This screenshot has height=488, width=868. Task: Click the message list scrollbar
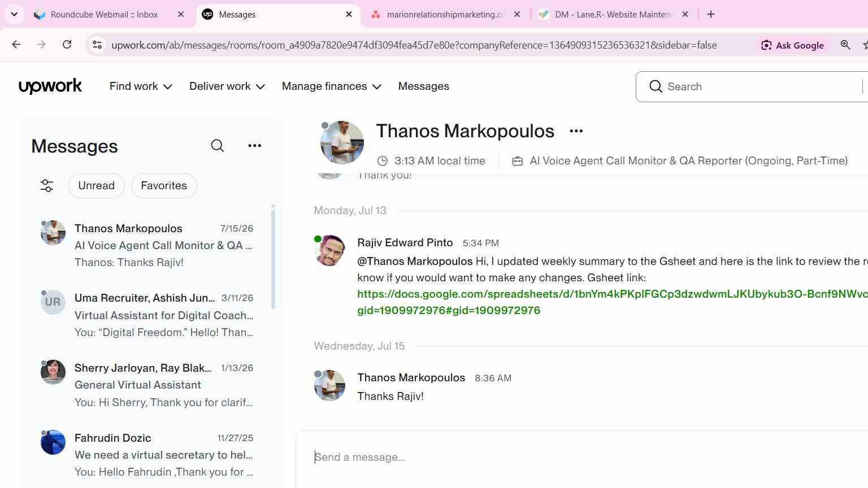(x=273, y=257)
